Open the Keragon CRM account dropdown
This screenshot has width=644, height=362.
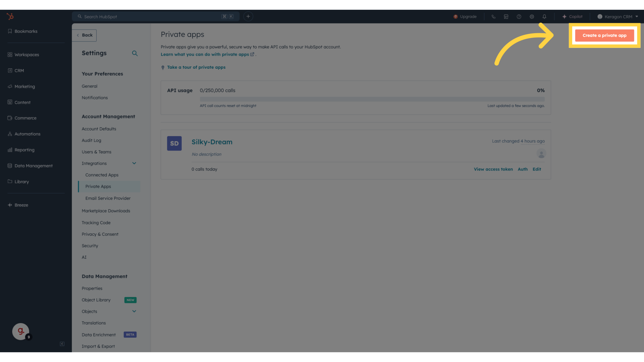pos(618,16)
